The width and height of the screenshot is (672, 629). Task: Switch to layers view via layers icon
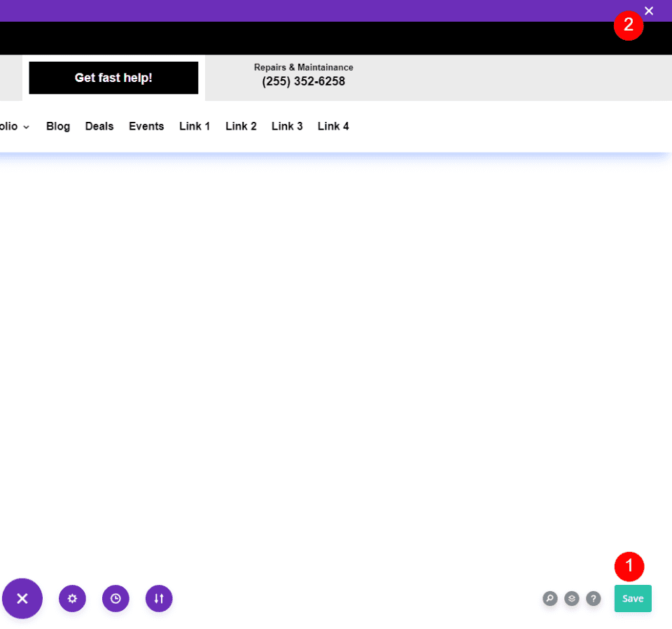point(572,599)
